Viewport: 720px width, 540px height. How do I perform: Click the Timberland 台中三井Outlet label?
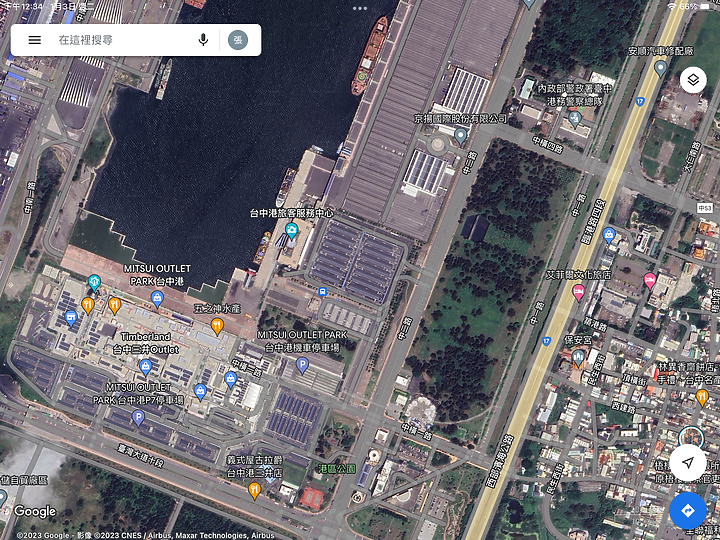tap(145, 343)
